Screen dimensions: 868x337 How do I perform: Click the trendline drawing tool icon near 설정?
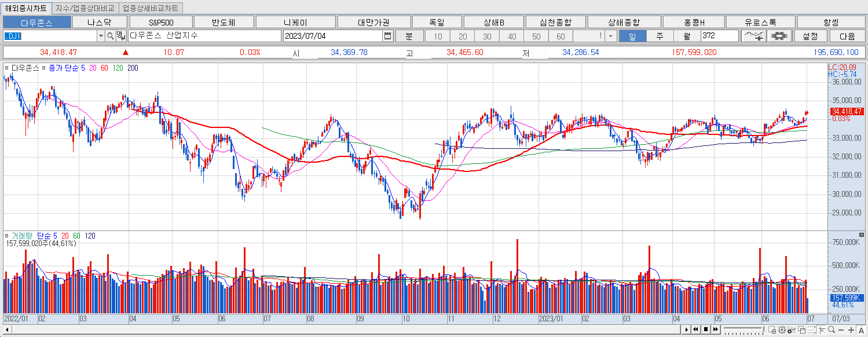click(x=754, y=36)
